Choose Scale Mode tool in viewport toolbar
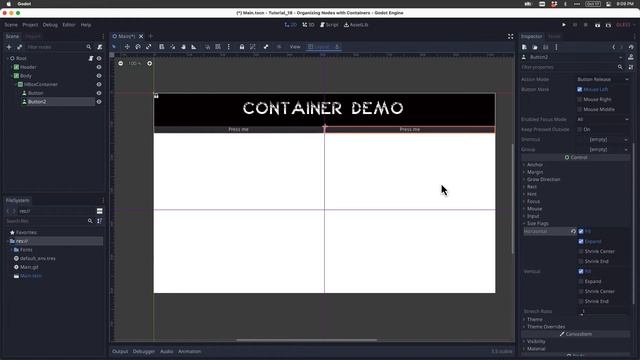The image size is (640, 360). [149, 47]
